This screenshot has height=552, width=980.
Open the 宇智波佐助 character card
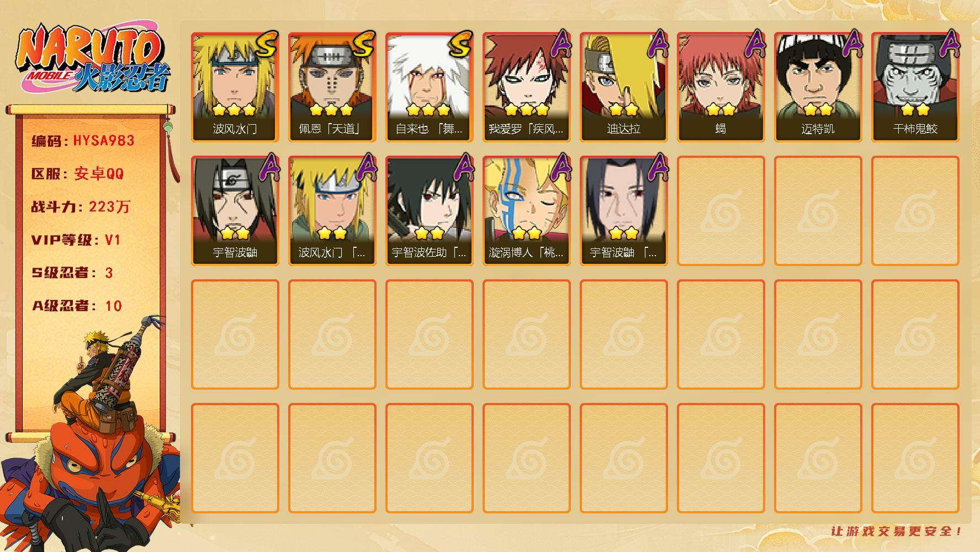tap(429, 211)
